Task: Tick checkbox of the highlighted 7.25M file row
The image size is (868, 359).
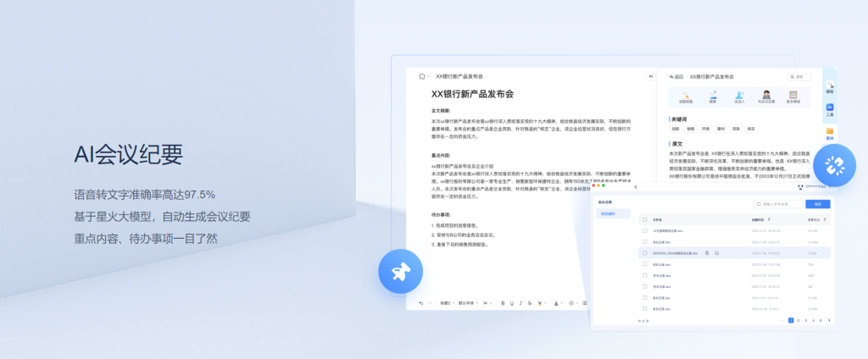Action: click(645, 253)
